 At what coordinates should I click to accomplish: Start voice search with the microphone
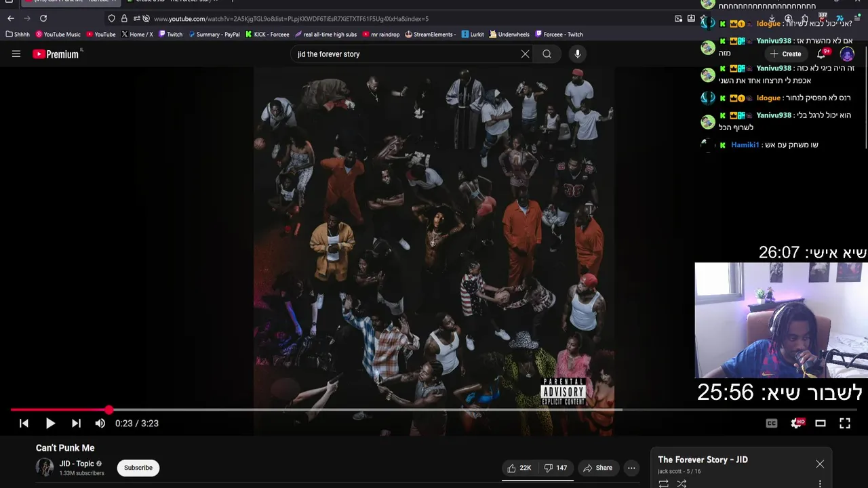[577, 54]
